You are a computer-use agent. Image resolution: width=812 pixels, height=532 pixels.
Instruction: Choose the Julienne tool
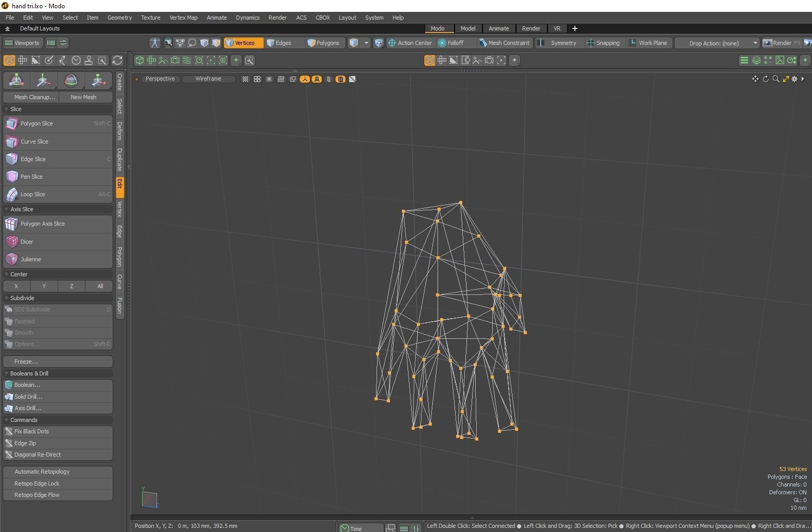58,259
